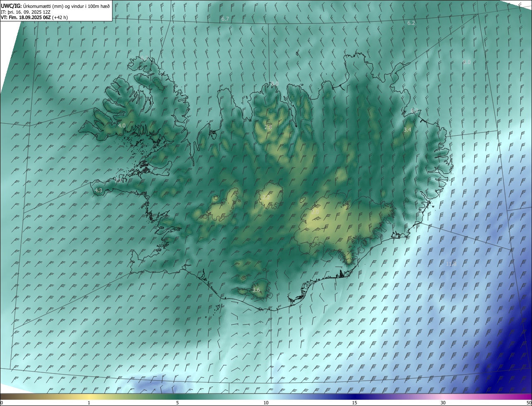Click the 4.3 value on Snæfellsnes peninsula
This screenshot has width=532, height=406.
(x=99, y=191)
